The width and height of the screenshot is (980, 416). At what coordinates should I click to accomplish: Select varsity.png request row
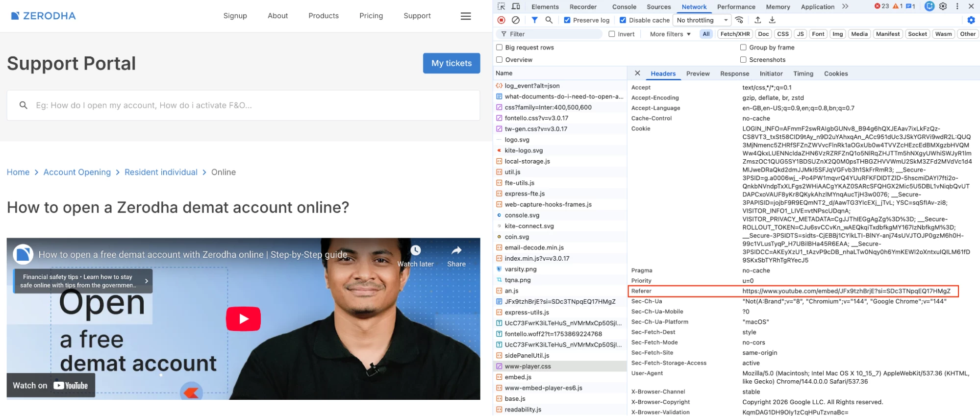(x=560, y=269)
